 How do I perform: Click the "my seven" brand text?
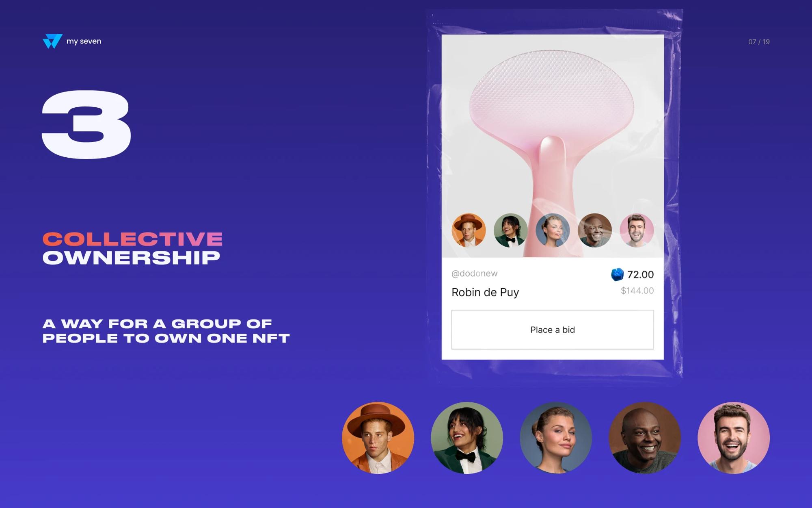pos(84,41)
